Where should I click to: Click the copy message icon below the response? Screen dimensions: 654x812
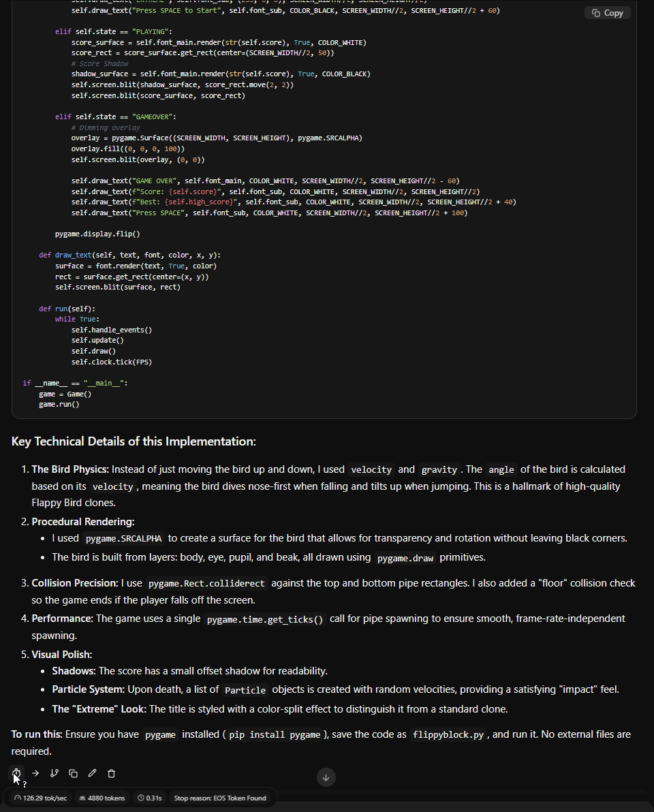73,773
